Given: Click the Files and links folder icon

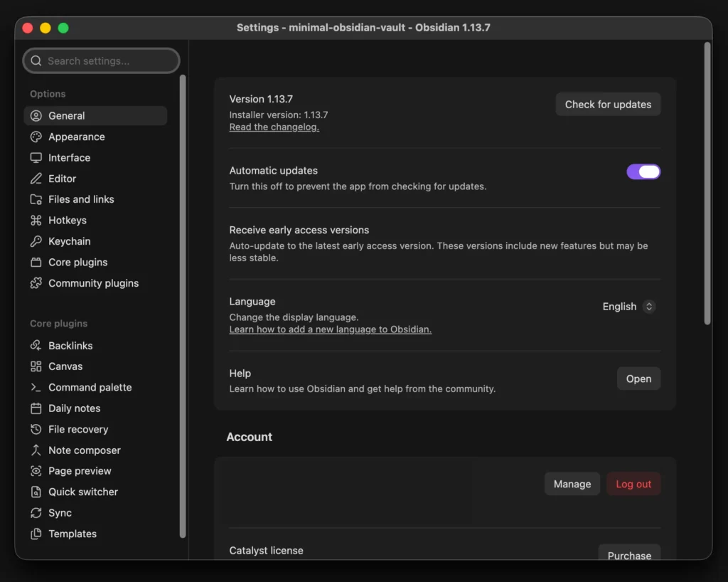Looking at the screenshot, I should (36, 199).
